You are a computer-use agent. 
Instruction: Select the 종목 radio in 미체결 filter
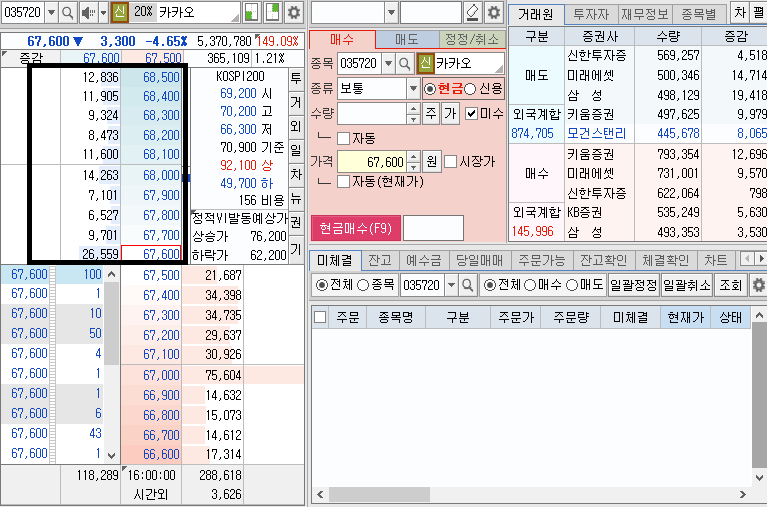click(363, 285)
